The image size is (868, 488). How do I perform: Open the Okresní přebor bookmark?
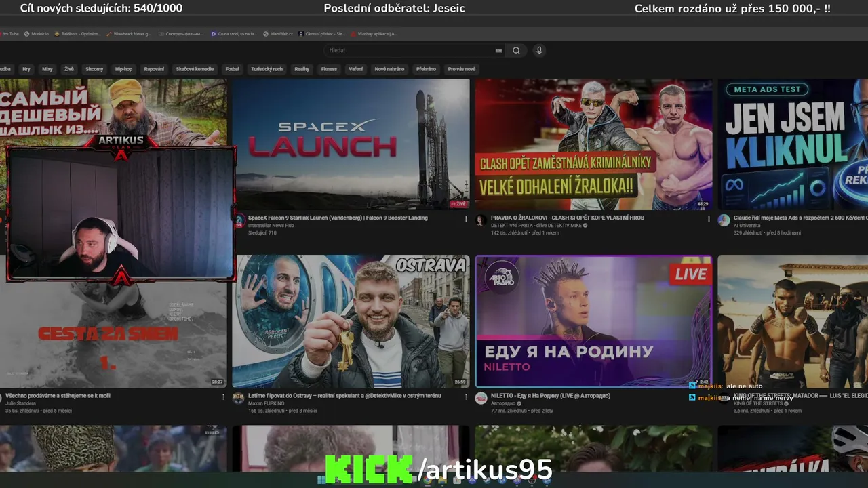point(323,33)
